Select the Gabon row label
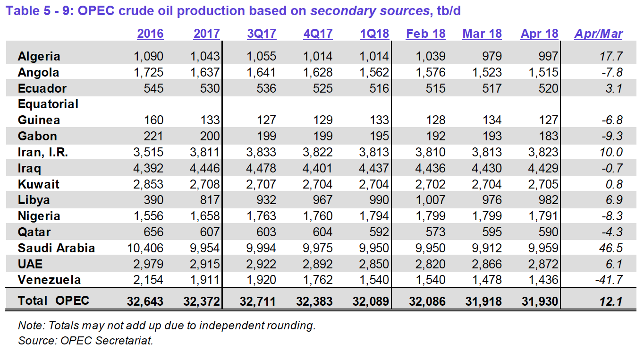The image size is (644, 352). click(x=37, y=136)
